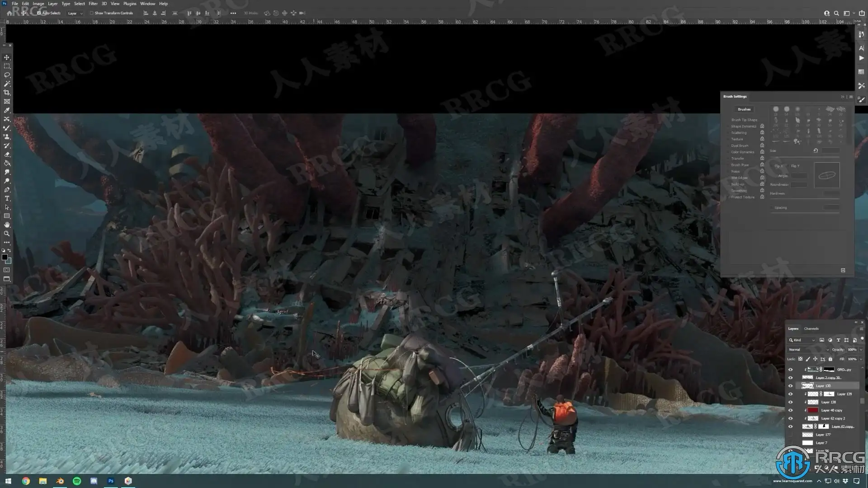The width and height of the screenshot is (868, 488).
Task: Hide the Layer 62 copy 2 layer
Action: coord(790,418)
